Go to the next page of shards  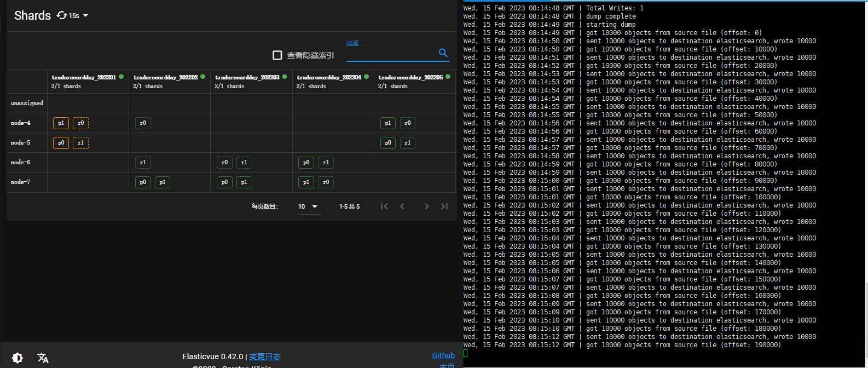tap(426, 206)
